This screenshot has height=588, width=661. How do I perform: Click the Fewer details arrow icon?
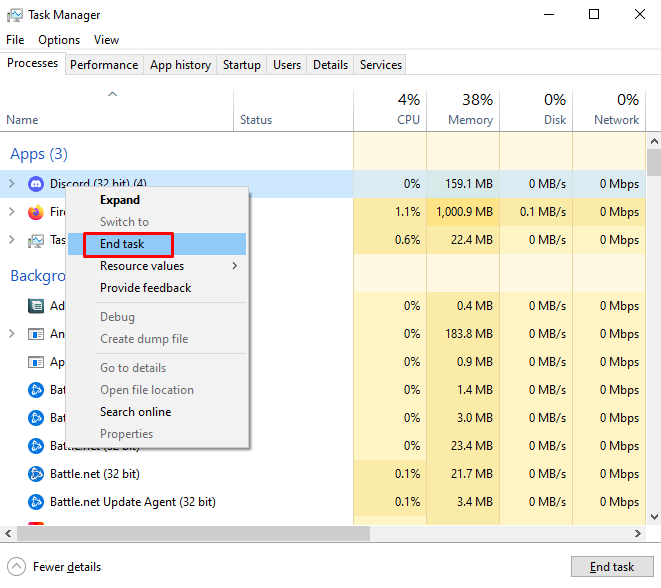tap(16, 567)
